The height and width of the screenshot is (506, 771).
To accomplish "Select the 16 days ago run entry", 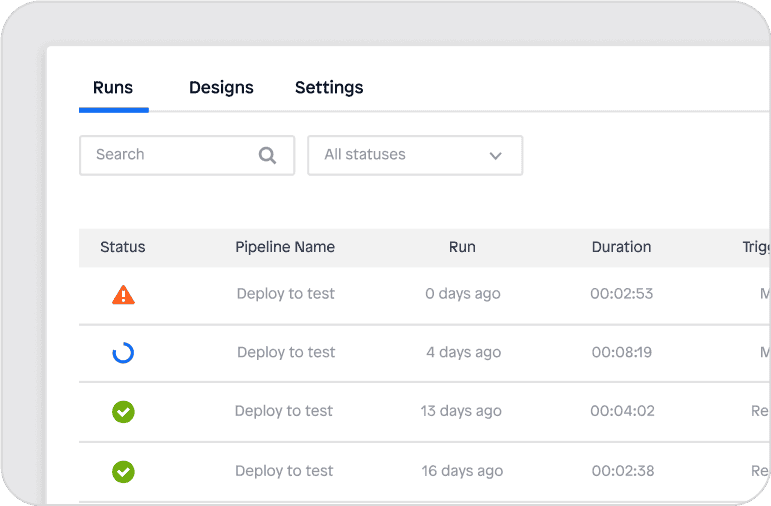I will (x=461, y=471).
